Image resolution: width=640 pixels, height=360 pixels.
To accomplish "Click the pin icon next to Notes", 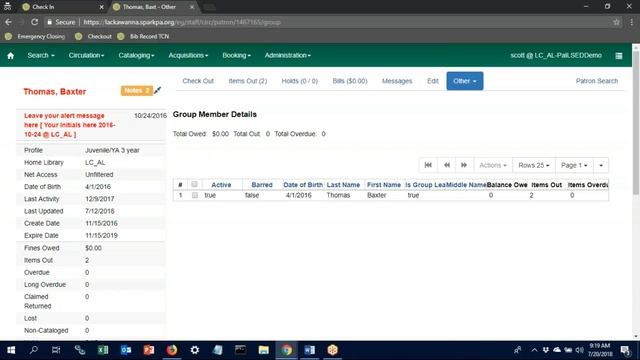I will (x=158, y=90).
